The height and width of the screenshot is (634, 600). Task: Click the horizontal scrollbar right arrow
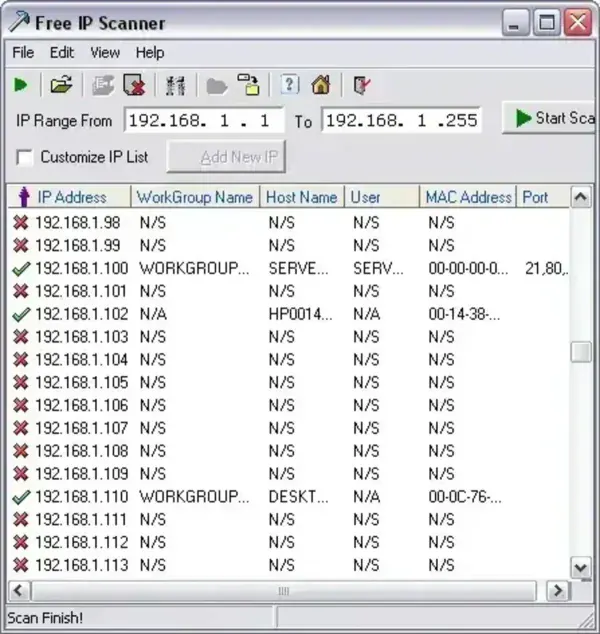pos(558,591)
